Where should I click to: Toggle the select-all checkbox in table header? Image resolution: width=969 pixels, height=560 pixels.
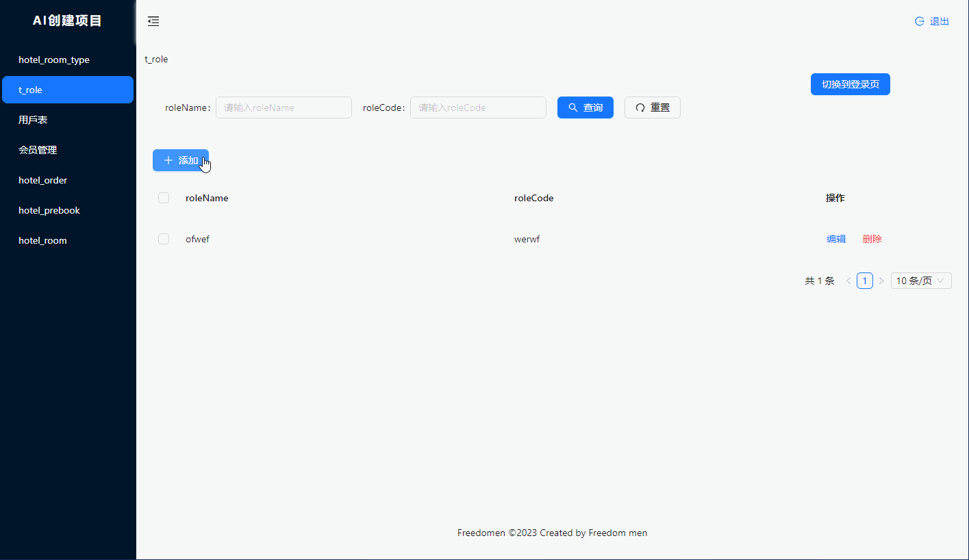(x=164, y=198)
